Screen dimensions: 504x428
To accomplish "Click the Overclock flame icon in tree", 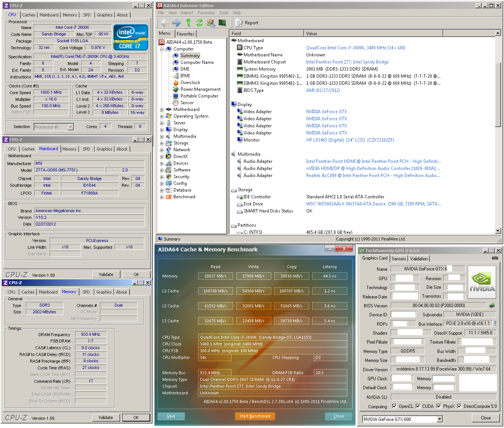I will 176,83.
